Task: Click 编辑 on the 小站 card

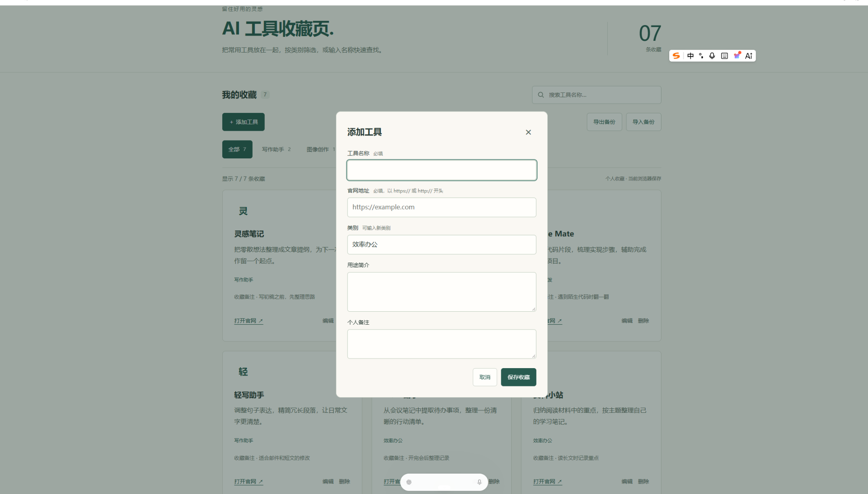Action: point(627,481)
